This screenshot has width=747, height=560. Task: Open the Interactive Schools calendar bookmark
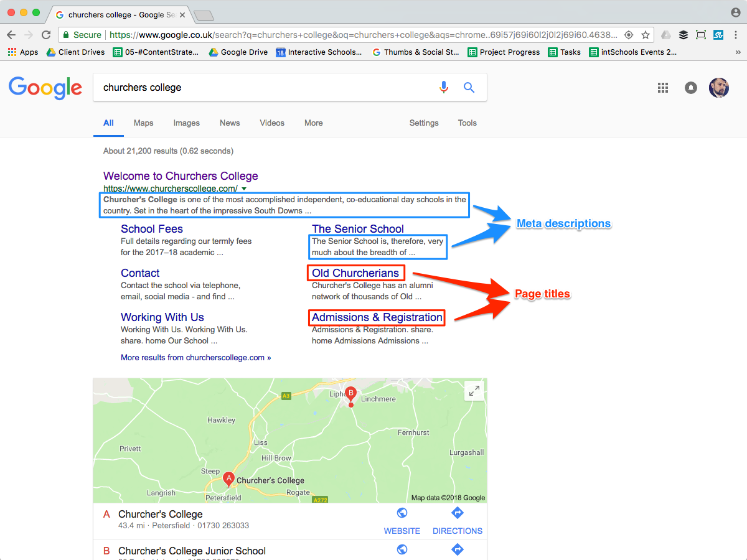click(x=319, y=52)
